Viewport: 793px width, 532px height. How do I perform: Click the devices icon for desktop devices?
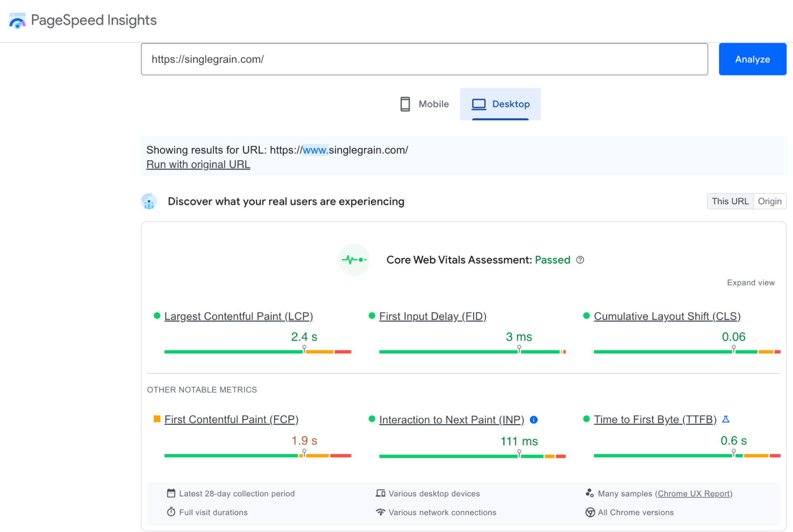(x=380, y=493)
